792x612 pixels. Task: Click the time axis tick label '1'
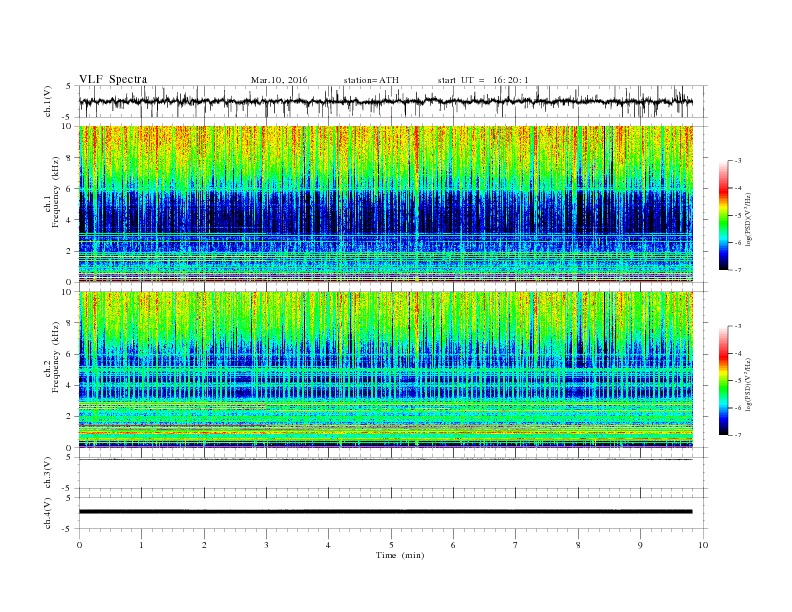(x=141, y=545)
